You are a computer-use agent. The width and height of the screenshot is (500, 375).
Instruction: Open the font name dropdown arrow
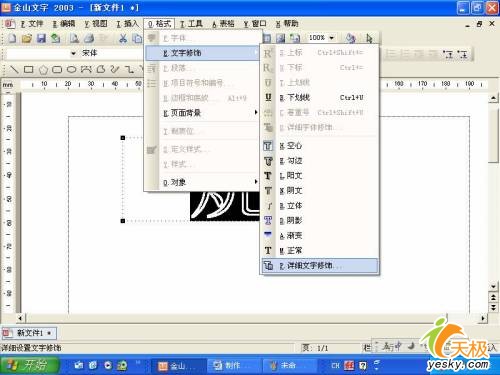(x=73, y=53)
